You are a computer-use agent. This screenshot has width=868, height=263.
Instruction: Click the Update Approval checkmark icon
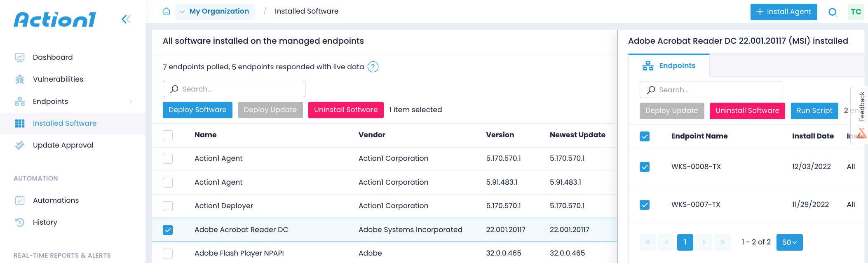click(20, 145)
